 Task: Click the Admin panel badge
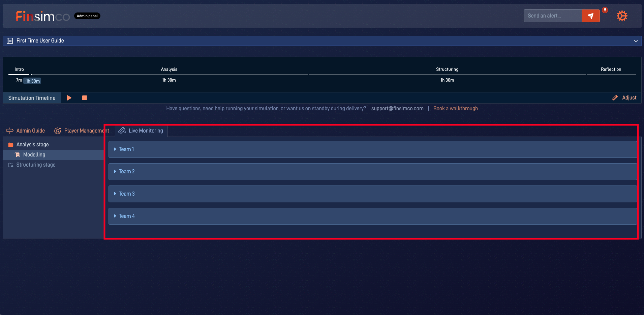pyautogui.click(x=87, y=16)
